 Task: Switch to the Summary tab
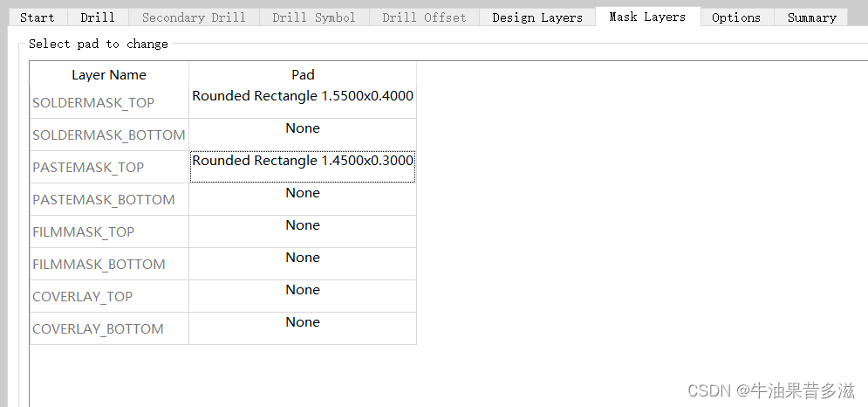(811, 17)
